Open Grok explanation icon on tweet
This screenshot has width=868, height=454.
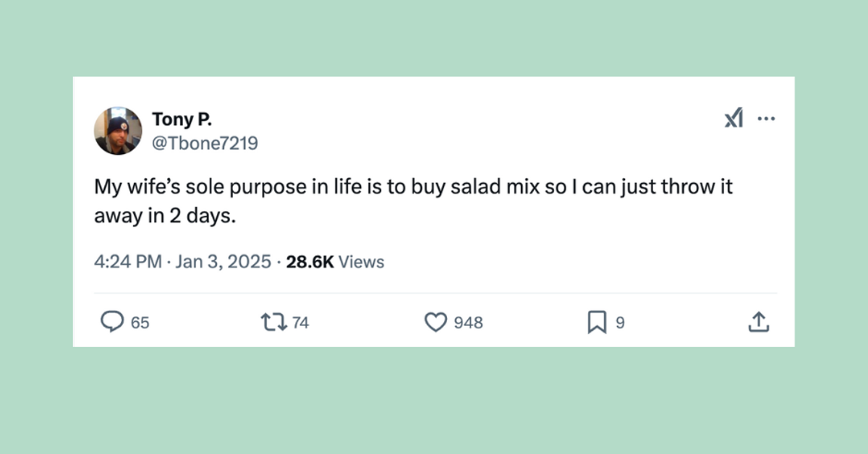coord(733,119)
